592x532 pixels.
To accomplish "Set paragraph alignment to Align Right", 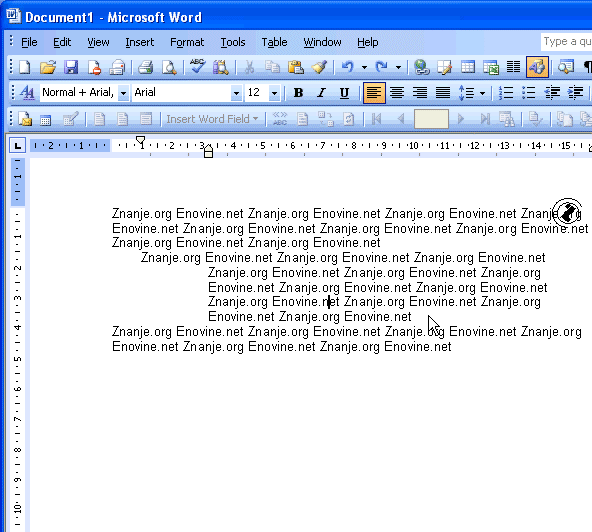I will [420, 93].
